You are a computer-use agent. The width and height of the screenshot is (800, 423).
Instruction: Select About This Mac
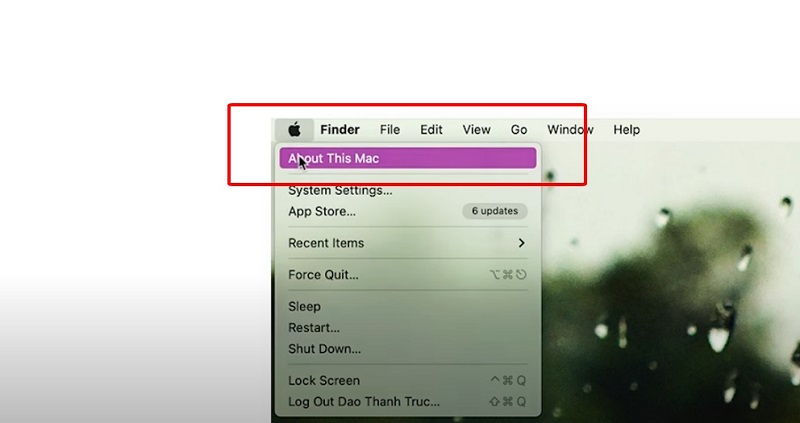click(408, 158)
